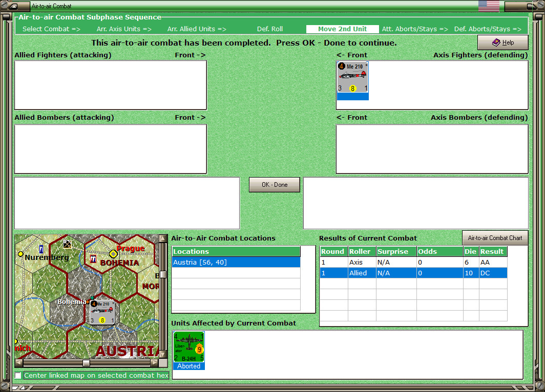The width and height of the screenshot is (545, 392).
Task: Click the AA result cell
Action: pyautogui.click(x=493, y=262)
